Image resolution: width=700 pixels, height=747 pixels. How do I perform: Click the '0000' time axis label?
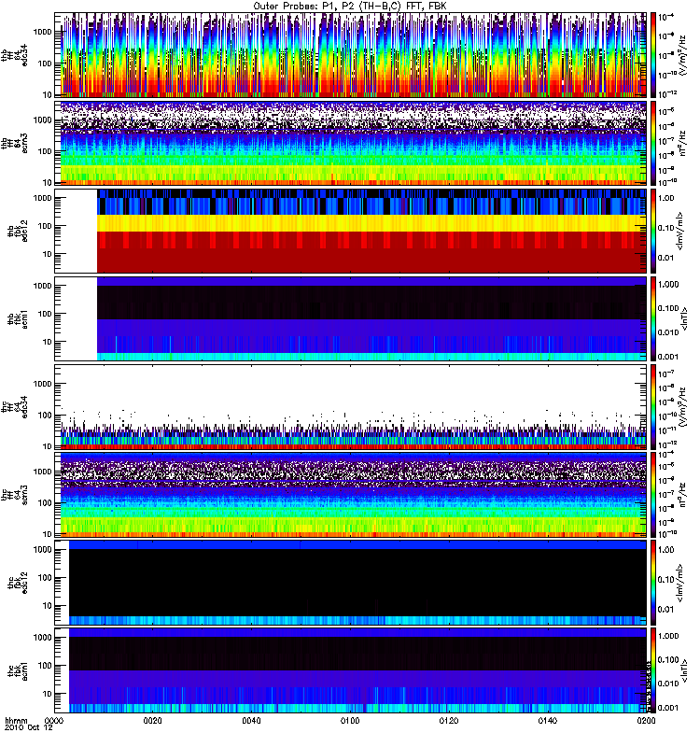(x=54, y=720)
